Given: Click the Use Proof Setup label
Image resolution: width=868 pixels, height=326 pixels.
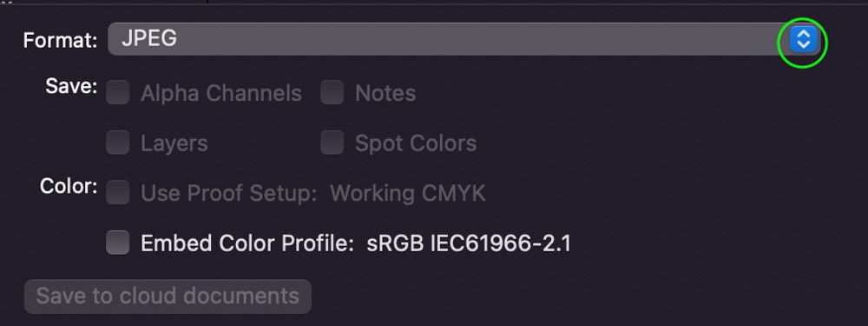Looking at the screenshot, I should 228,194.
